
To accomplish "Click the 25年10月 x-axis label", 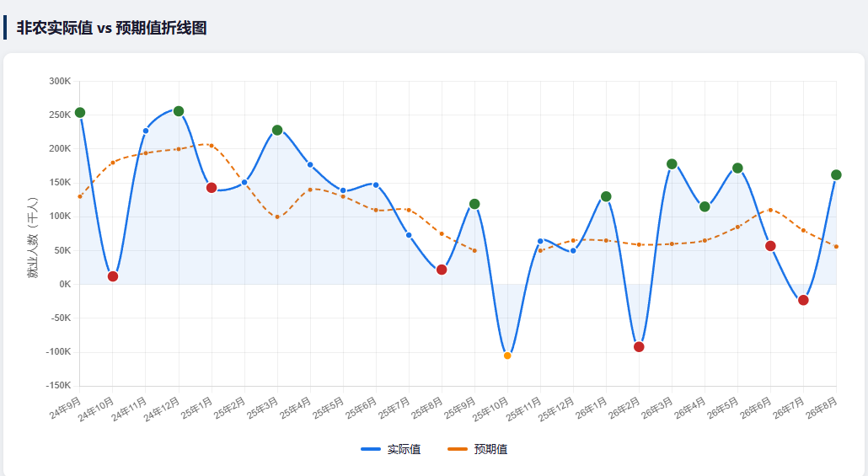I will 490,409.
